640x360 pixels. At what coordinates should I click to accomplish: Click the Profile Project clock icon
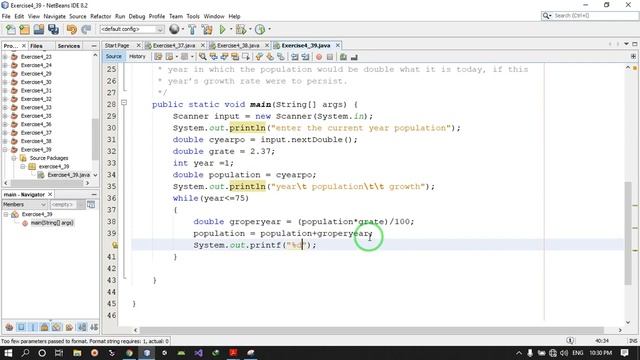(x=260, y=29)
